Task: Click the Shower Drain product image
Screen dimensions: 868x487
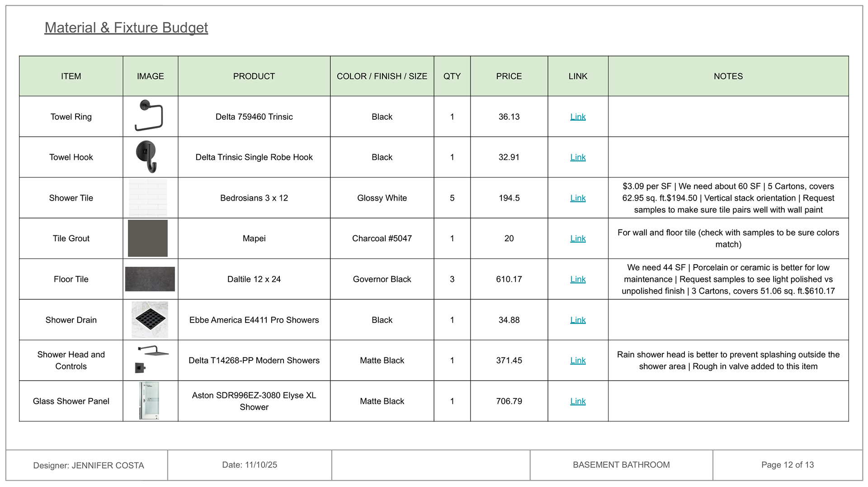Action: click(x=150, y=320)
